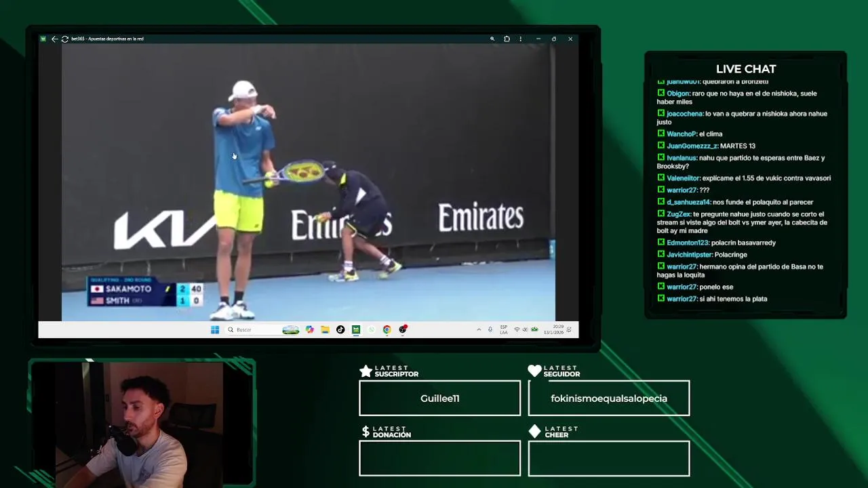The width and height of the screenshot is (868, 488).
Task: Click the empty Latest Donación box
Action: (439, 458)
